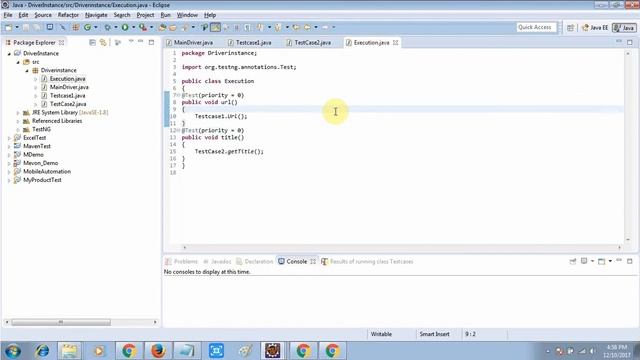
Task: Open Firefox from the taskbar
Action: [x=158, y=351]
